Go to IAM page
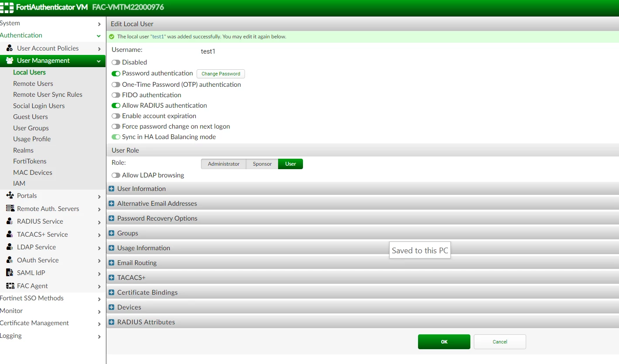The image size is (619, 364). point(19,184)
